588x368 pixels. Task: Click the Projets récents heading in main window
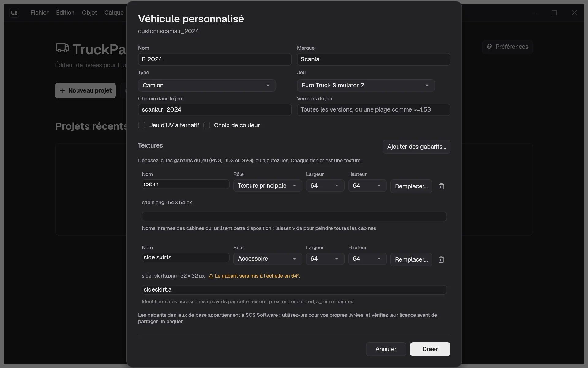pyautogui.click(x=91, y=126)
